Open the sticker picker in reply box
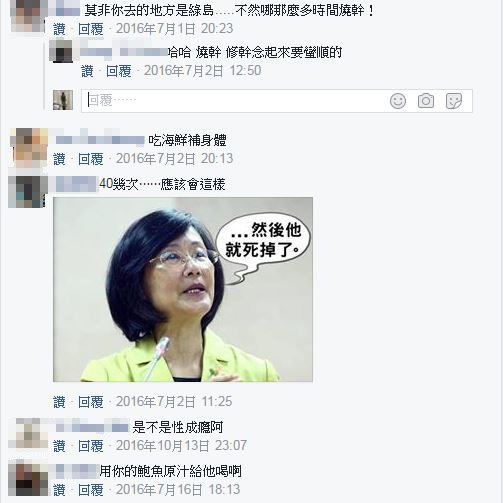Image resolution: width=503 pixels, height=503 pixels. click(454, 101)
